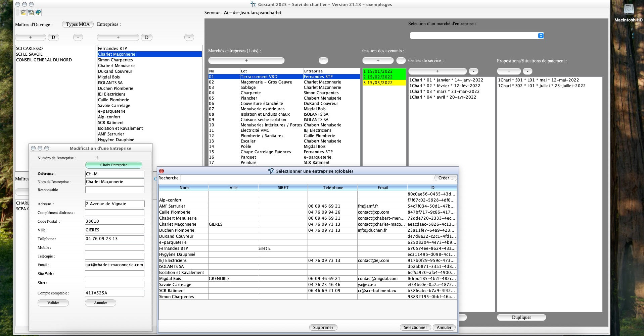Click the Macintosh HD drive icon
Image resolution: width=644 pixels, height=336 pixels.
click(x=628, y=11)
